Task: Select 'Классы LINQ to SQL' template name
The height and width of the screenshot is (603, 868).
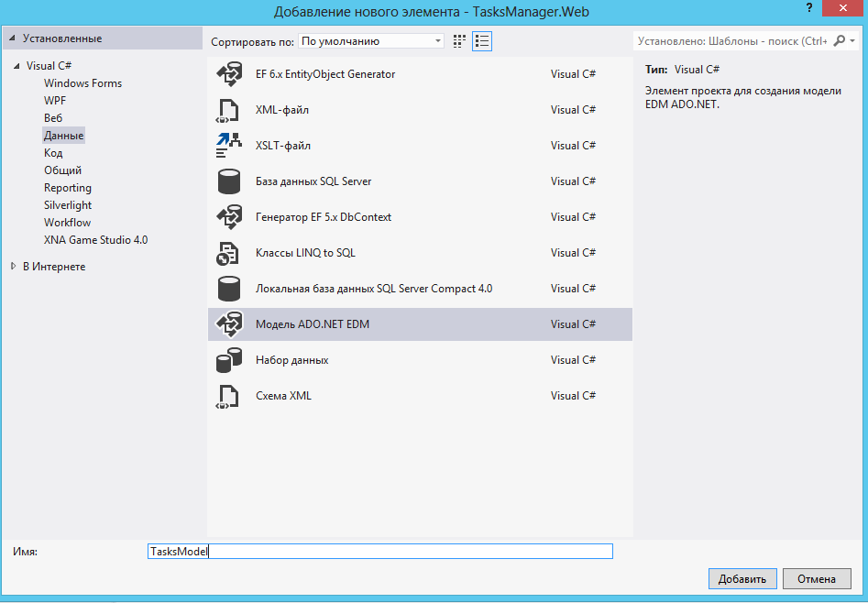Action: click(305, 253)
